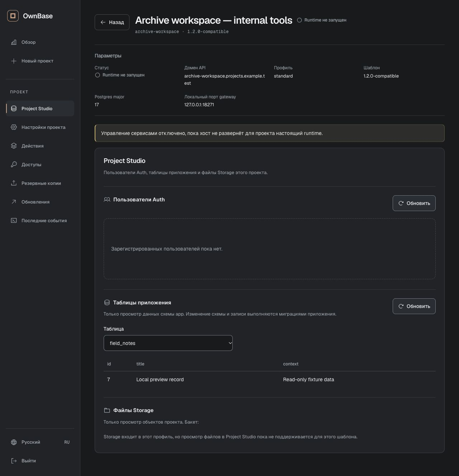Click the terminal icon for Последние события

pyautogui.click(x=14, y=220)
